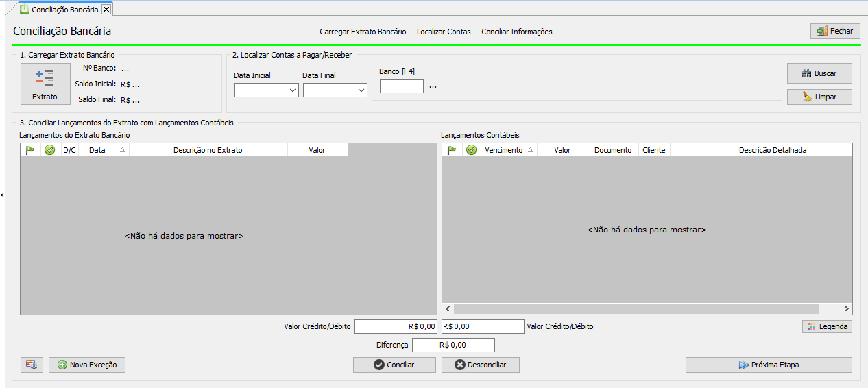Click the Conciliar button
Viewport: 868px width, 388px height.
(394, 365)
